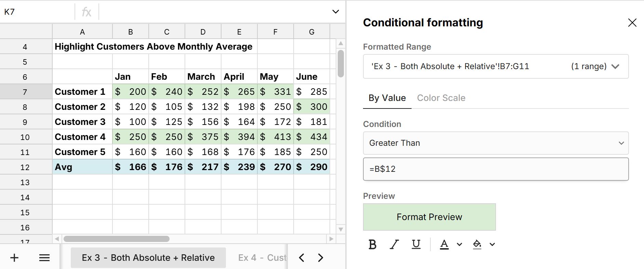Click the condition value field =B$12
This screenshot has height=269, width=644.
496,169
